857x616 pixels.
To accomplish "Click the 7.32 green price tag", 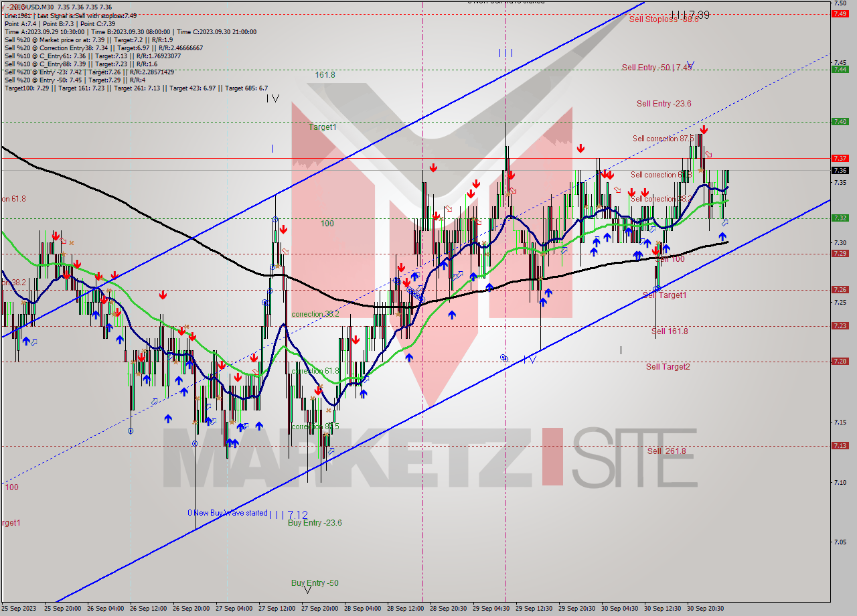I will tap(840, 218).
